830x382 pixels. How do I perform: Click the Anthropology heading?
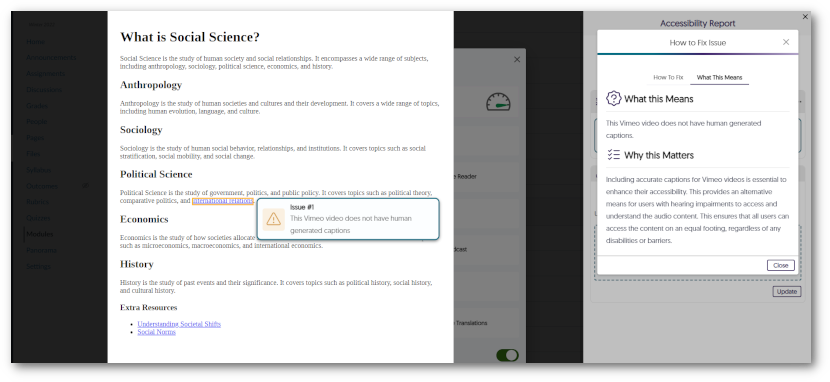coord(151,85)
